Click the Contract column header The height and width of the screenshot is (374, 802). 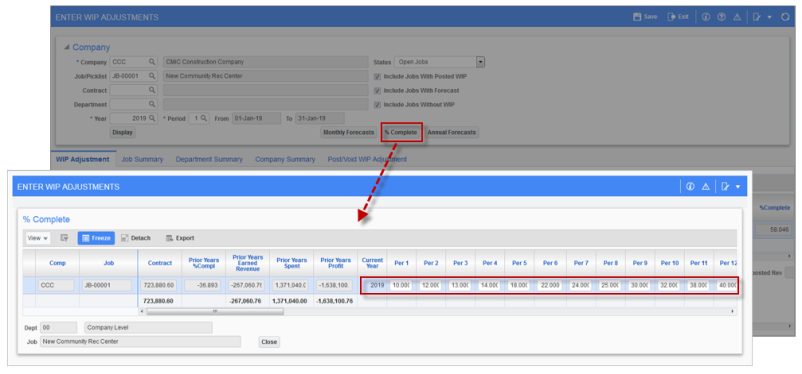tap(160, 263)
